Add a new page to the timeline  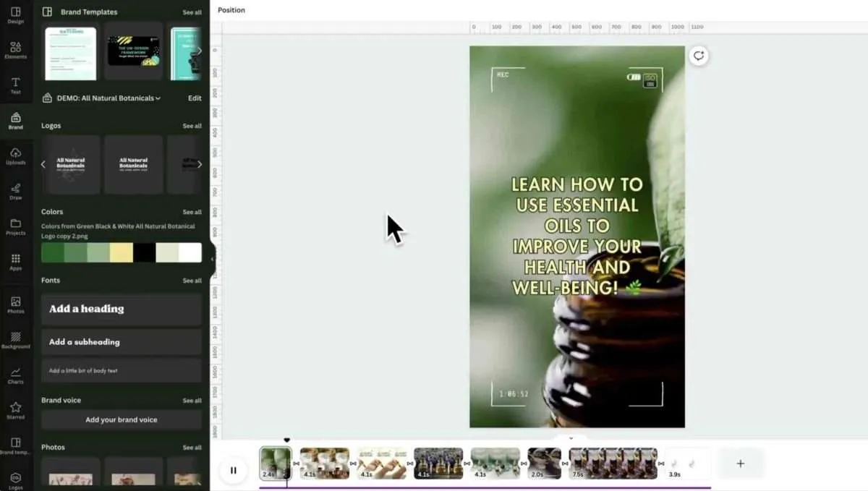click(740, 464)
